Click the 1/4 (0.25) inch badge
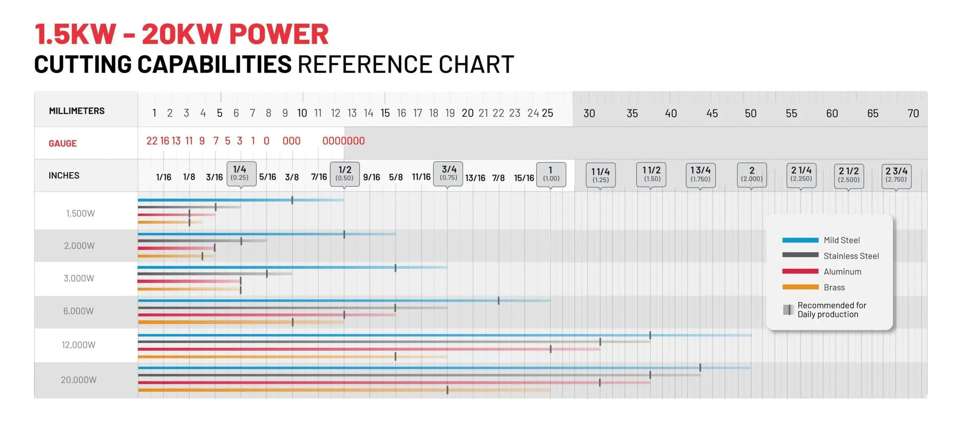The width and height of the screenshot is (980, 427). pyautogui.click(x=241, y=173)
